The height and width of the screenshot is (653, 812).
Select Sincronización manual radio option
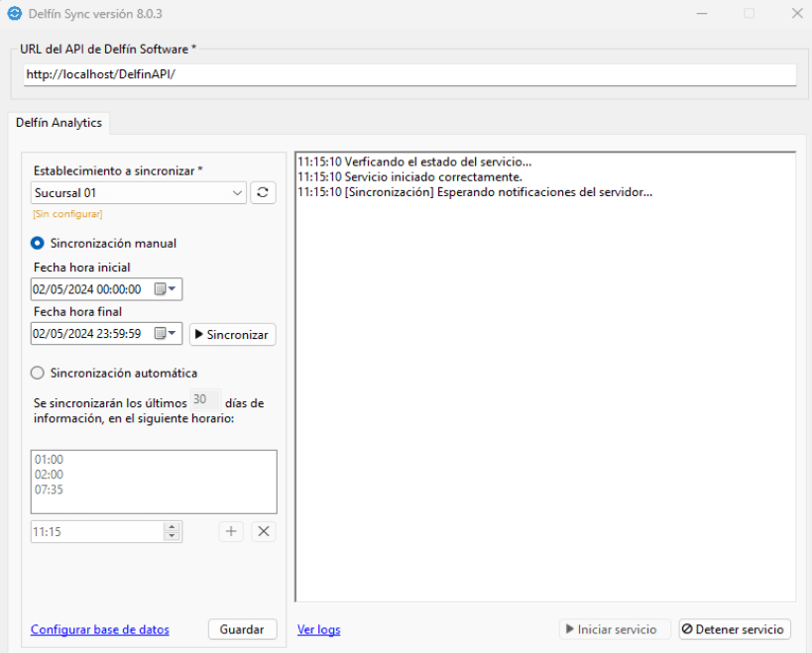(x=38, y=243)
